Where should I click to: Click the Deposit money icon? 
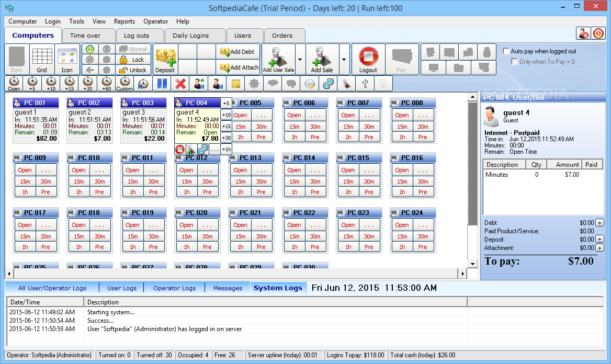point(165,59)
